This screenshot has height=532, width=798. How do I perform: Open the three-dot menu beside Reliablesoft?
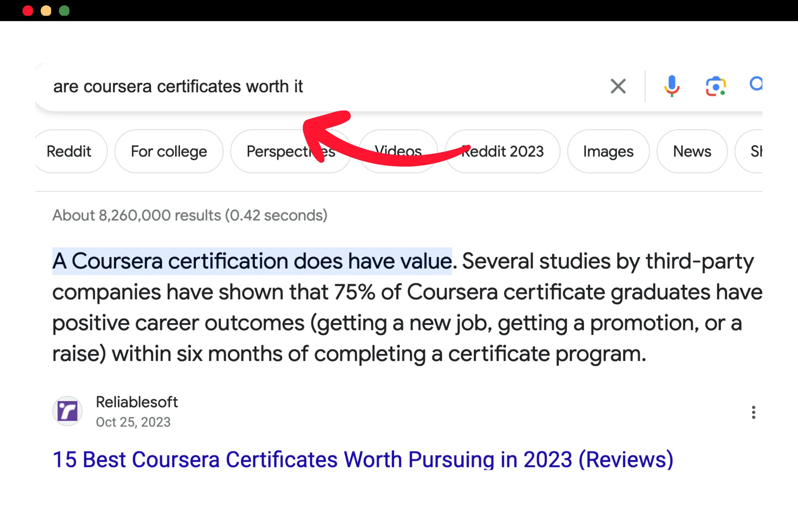(753, 412)
